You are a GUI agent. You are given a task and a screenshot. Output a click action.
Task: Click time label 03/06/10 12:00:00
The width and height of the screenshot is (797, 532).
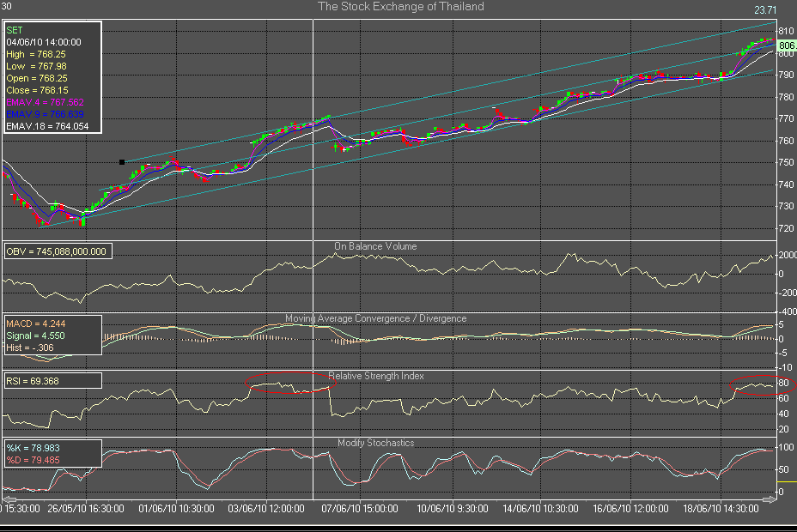point(266,508)
